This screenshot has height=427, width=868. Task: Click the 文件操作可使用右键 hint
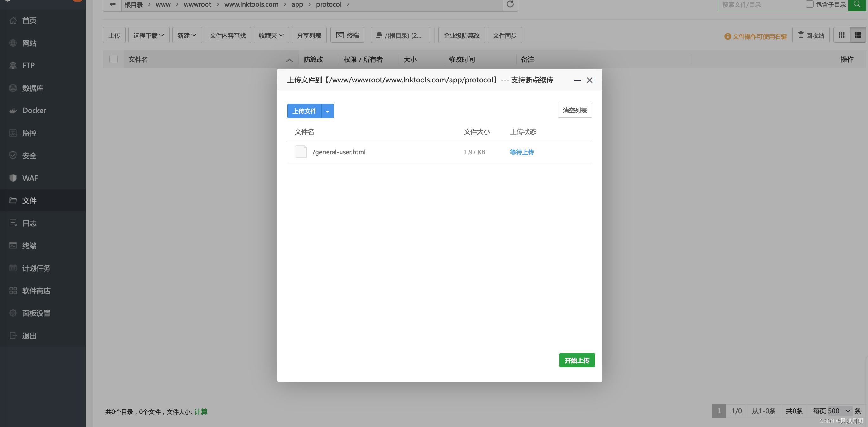756,36
